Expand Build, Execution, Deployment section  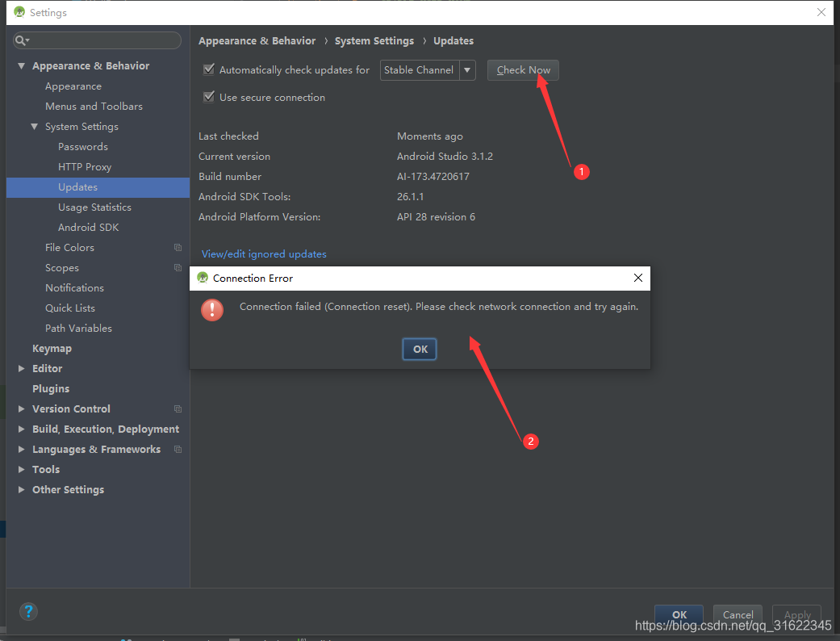(22, 429)
